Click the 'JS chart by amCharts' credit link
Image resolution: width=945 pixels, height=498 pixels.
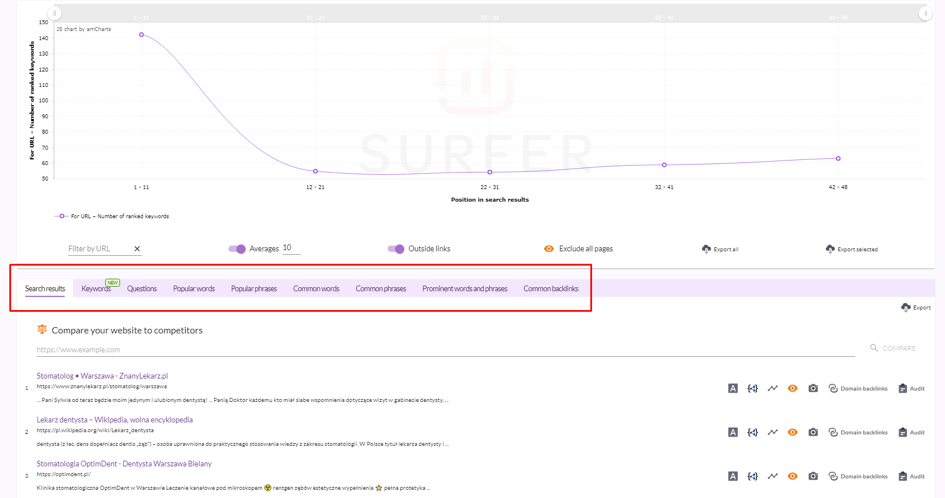pos(84,29)
